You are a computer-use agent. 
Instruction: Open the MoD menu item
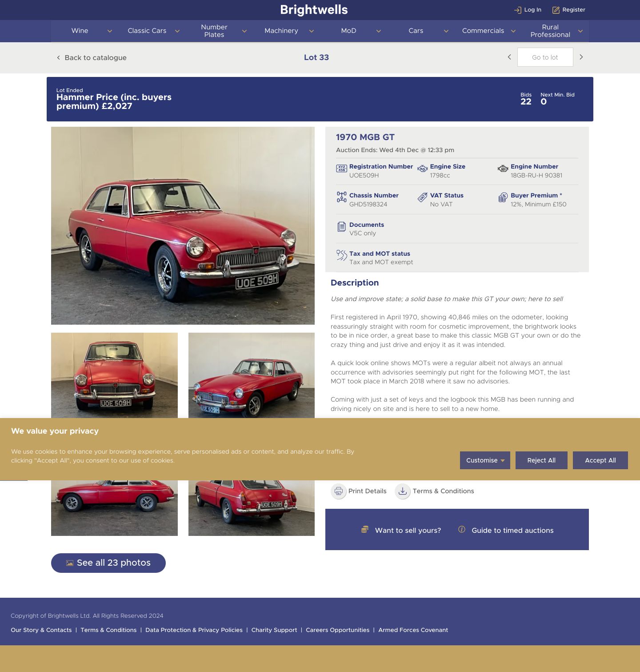click(x=349, y=31)
